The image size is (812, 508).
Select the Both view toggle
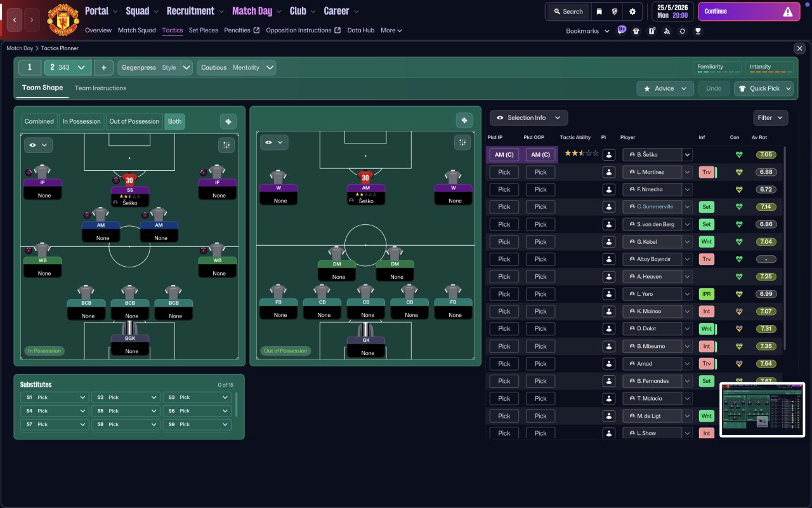click(x=175, y=121)
